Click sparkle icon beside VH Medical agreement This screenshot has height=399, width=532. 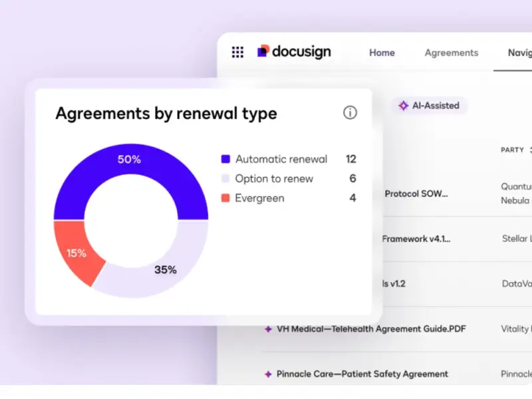click(x=268, y=329)
